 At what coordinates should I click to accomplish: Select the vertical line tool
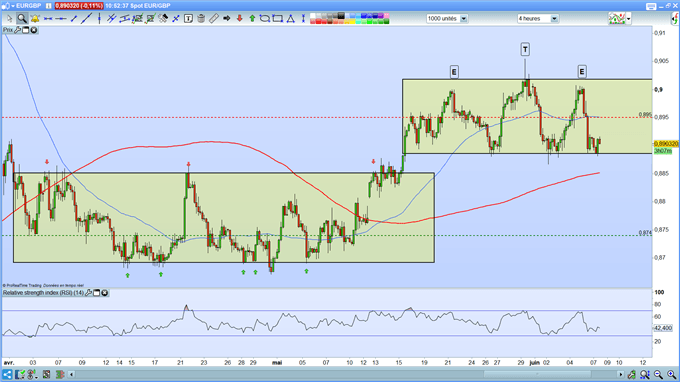click(99, 19)
